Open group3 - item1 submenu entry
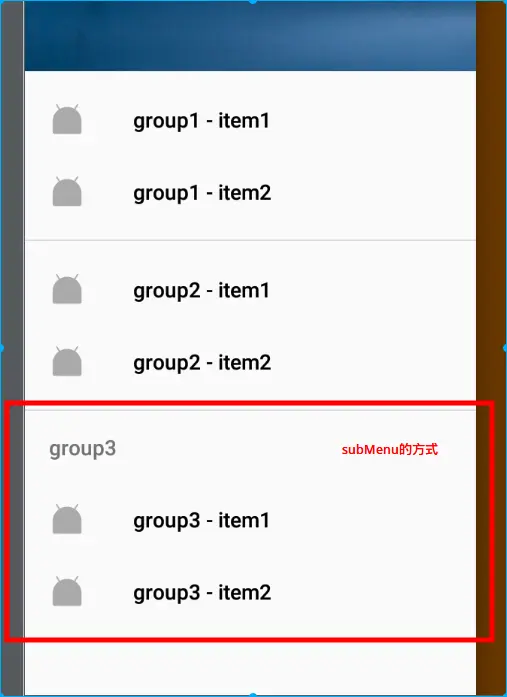The width and height of the screenshot is (507, 697). [x=250, y=520]
